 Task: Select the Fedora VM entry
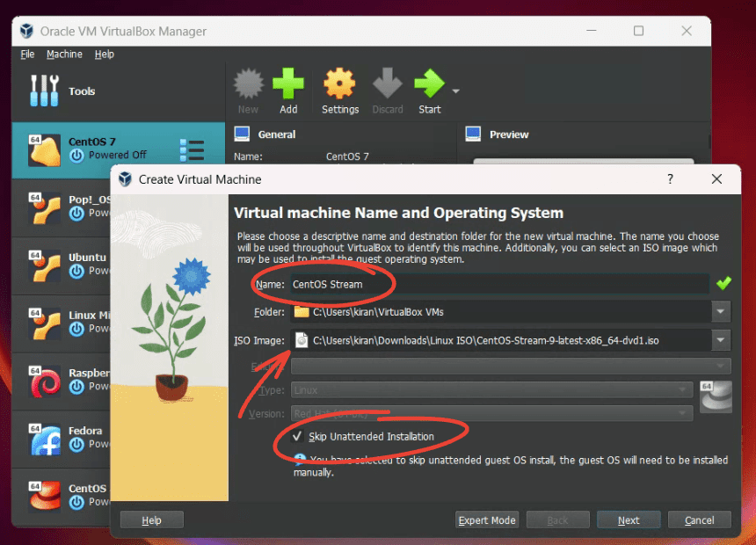coord(62,440)
